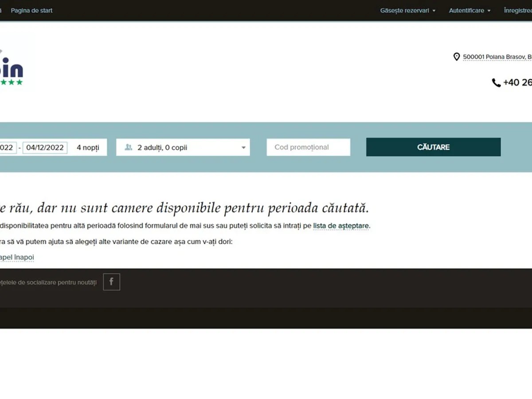
Task: Click the Facebook icon in the footer
Action: (111, 282)
